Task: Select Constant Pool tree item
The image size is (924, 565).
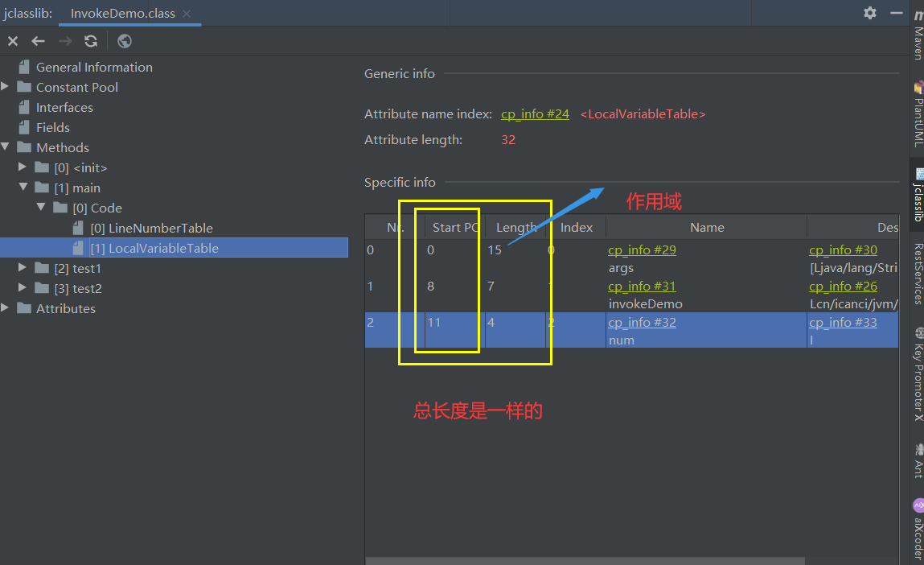Action: (76, 87)
